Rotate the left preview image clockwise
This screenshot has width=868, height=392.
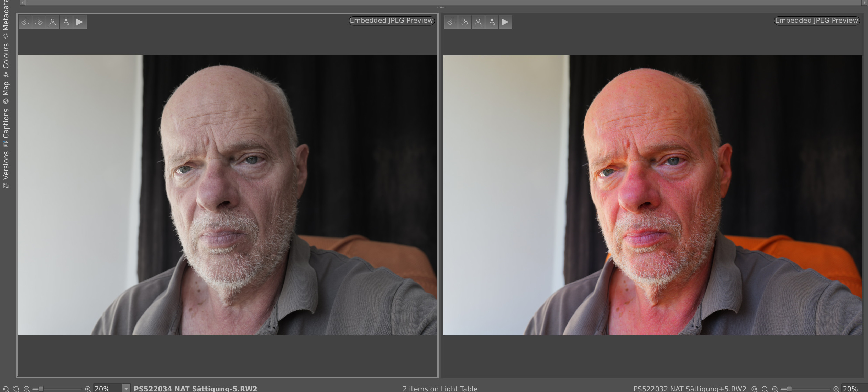(39, 22)
